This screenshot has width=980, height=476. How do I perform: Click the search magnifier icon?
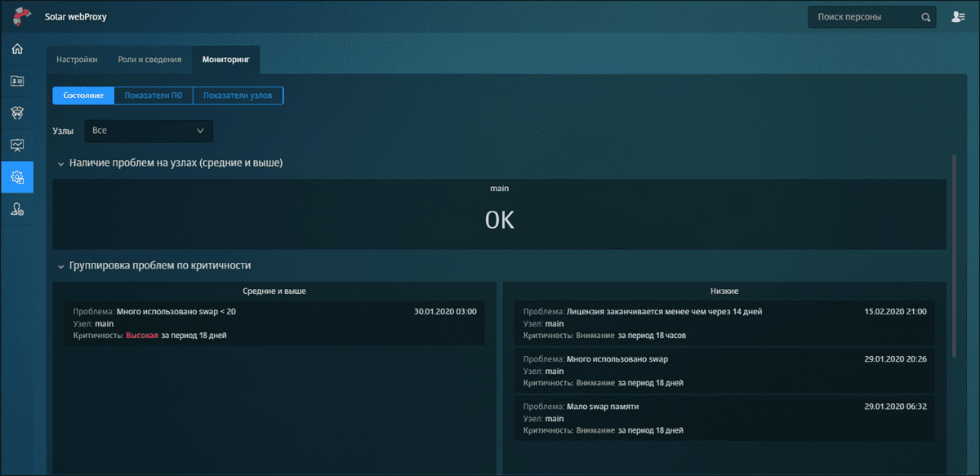[925, 17]
